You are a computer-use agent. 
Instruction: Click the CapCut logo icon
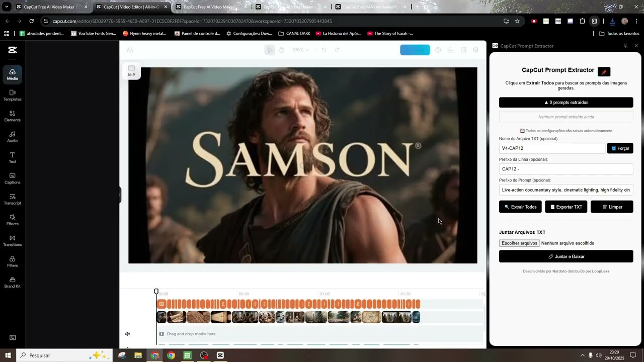(x=13, y=50)
